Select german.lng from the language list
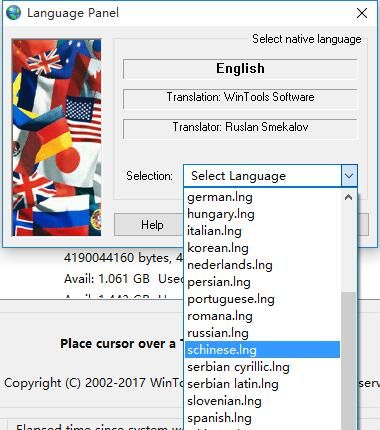Viewport: 380px width, 430px height. tap(262, 197)
